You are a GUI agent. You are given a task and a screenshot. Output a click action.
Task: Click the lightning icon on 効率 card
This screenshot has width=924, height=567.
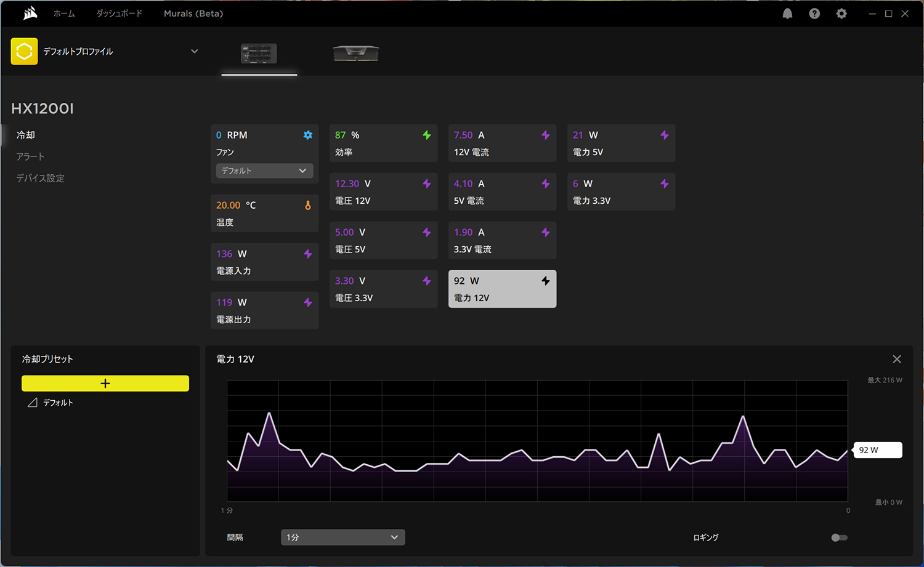point(427,135)
